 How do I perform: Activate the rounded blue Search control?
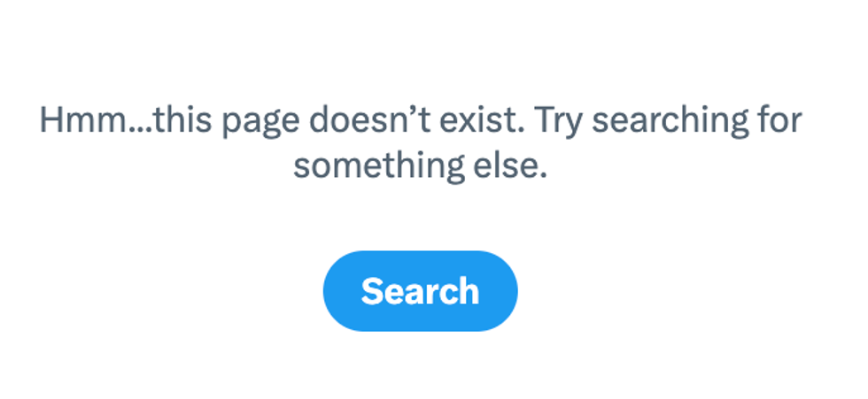[x=420, y=291]
